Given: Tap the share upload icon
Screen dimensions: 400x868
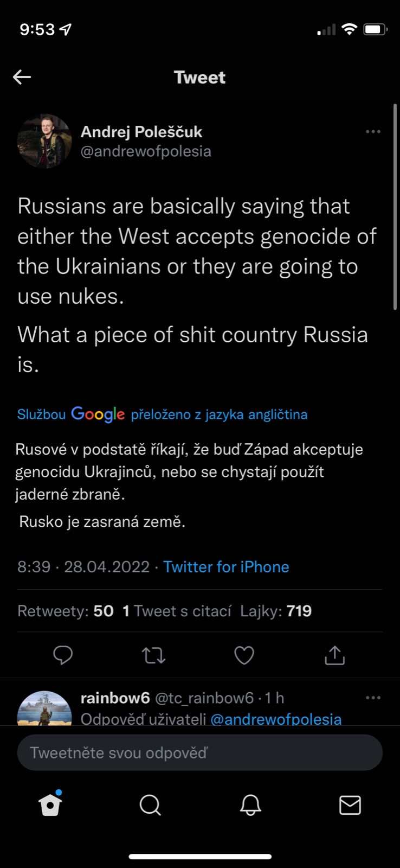Looking at the screenshot, I should [334, 655].
